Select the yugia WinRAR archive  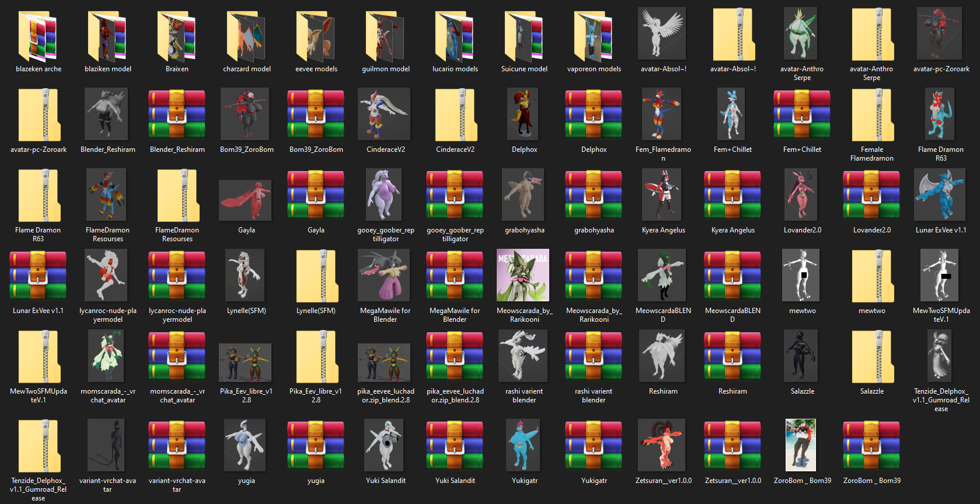coord(316,446)
